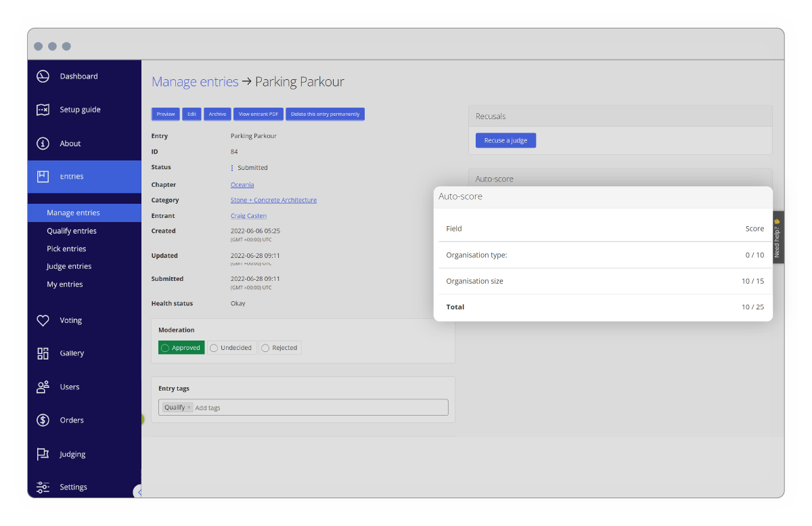The height and width of the screenshot is (526, 812).
Task: Open Settings via sliders icon
Action: pos(43,487)
